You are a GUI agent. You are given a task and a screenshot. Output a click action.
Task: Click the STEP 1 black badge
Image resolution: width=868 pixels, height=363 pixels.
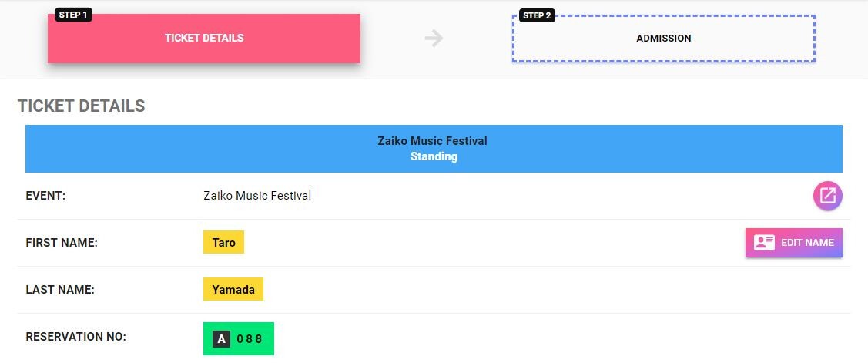[73, 15]
